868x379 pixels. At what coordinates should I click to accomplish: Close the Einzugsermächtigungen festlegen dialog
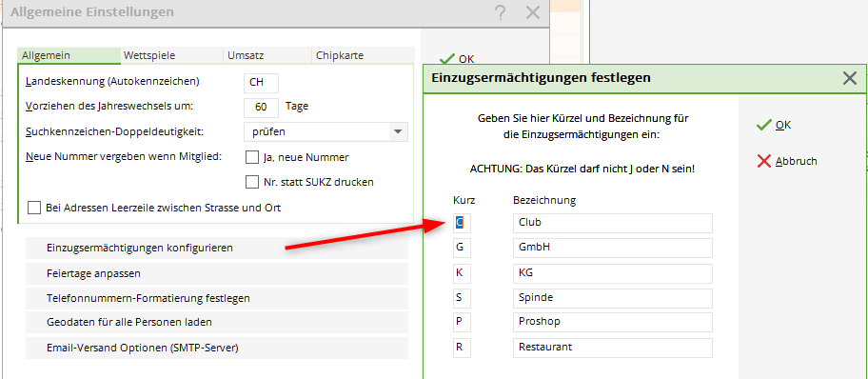(x=850, y=78)
